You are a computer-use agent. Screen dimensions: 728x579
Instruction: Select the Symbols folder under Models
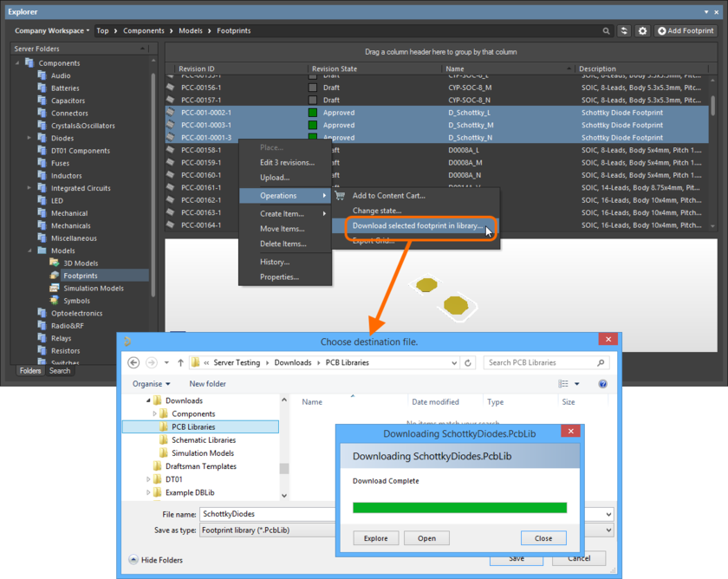coord(76,301)
